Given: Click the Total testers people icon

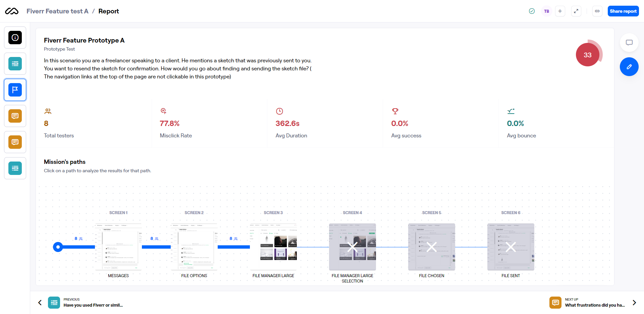Looking at the screenshot, I should pos(48,111).
